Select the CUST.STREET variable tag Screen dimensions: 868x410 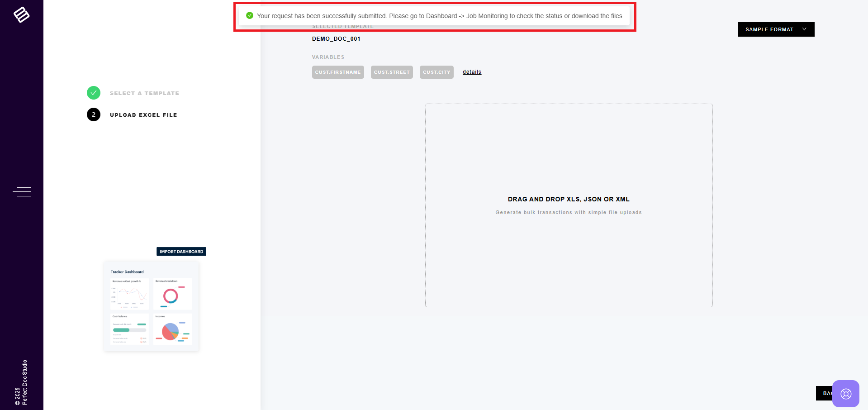click(392, 72)
